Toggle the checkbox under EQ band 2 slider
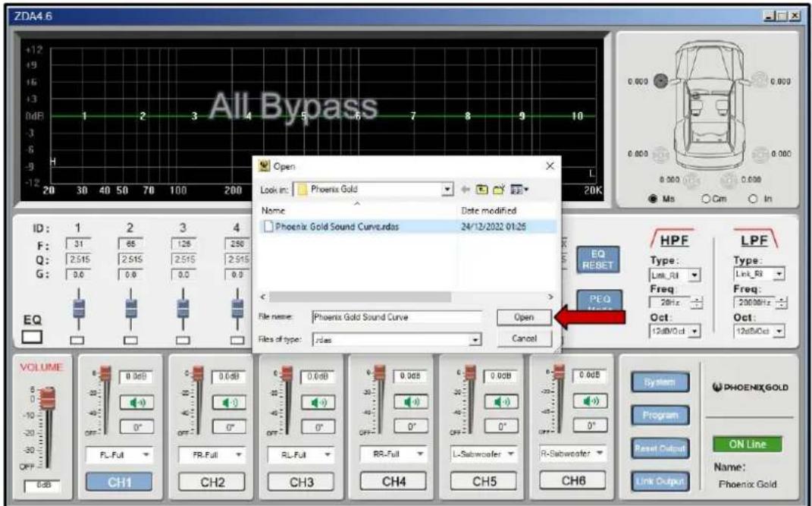This screenshot has width=812, height=506. [131, 341]
